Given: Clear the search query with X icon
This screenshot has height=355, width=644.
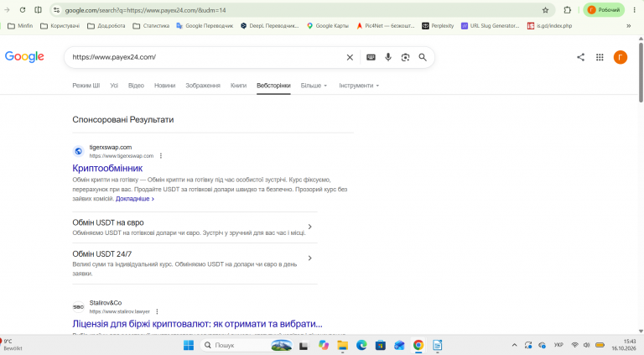Looking at the screenshot, I should [350, 57].
